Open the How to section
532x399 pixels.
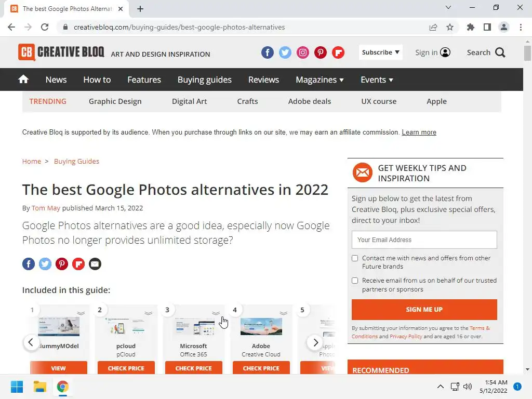click(97, 79)
